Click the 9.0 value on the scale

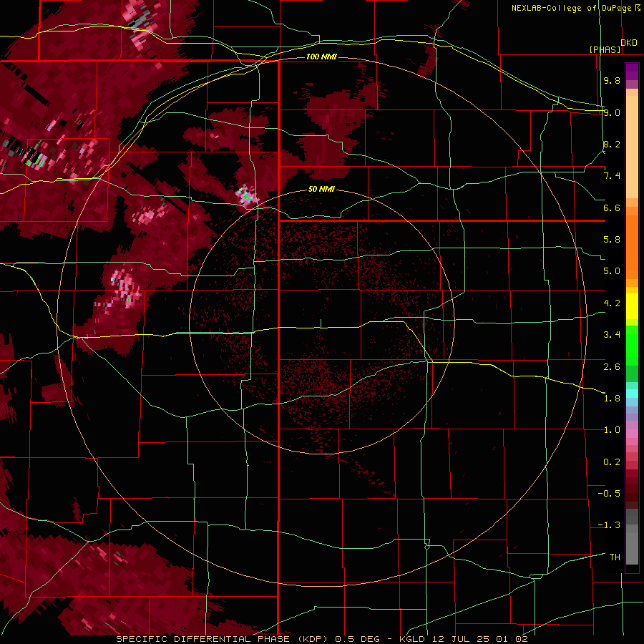[612, 112]
